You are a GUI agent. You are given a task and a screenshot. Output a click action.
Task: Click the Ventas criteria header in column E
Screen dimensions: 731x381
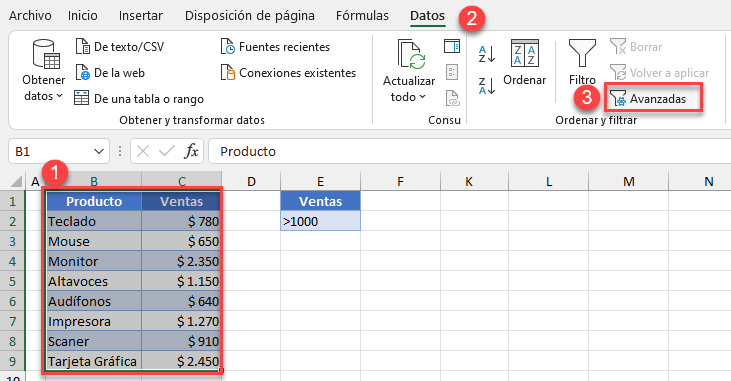click(x=320, y=201)
